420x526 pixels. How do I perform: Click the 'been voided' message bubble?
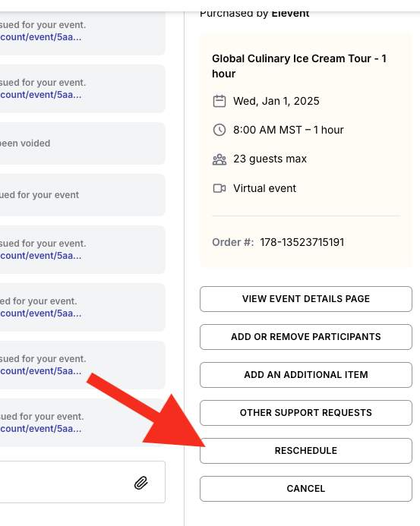pyautogui.click(x=82, y=143)
